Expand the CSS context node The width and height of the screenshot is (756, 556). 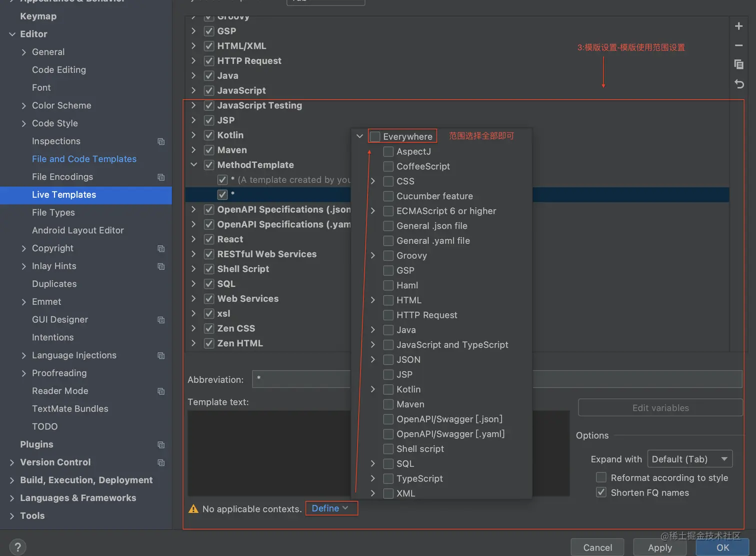click(372, 181)
